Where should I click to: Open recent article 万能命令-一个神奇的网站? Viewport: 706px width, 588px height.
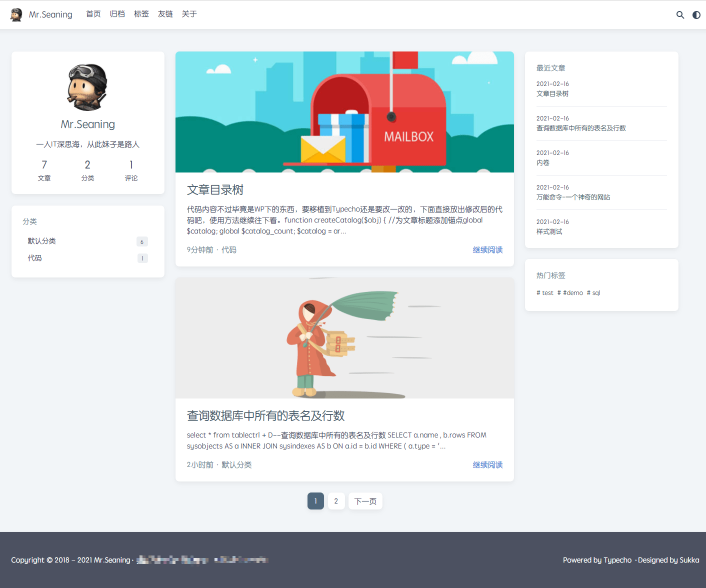[x=573, y=197]
